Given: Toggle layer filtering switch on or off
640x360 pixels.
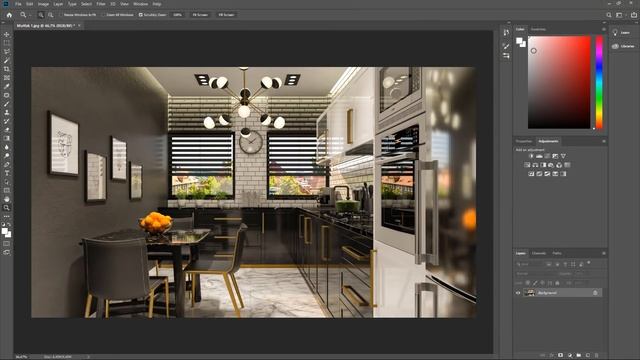Looking at the screenshot, I should click(x=589, y=263).
